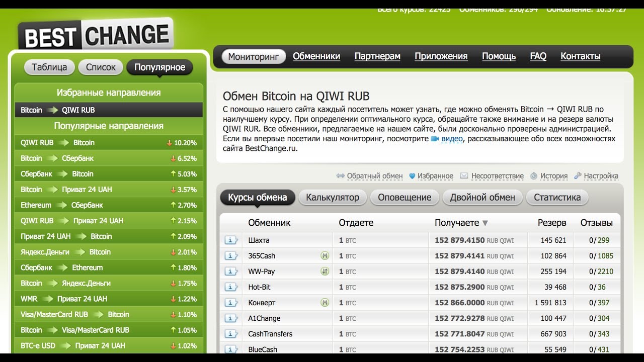Viewport: 644px width, 362px height.
Task: Select the Популярное tab
Action: click(x=159, y=67)
